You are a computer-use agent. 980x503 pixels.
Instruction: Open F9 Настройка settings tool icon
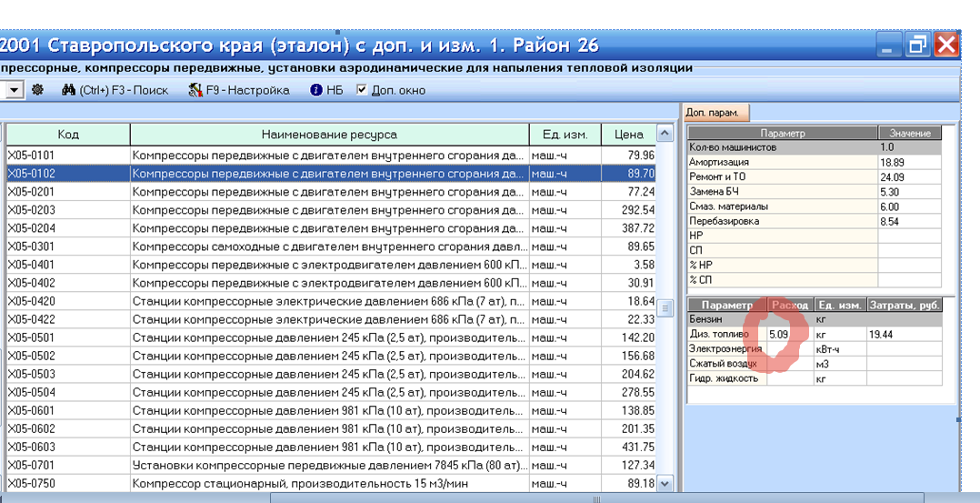(195, 90)
